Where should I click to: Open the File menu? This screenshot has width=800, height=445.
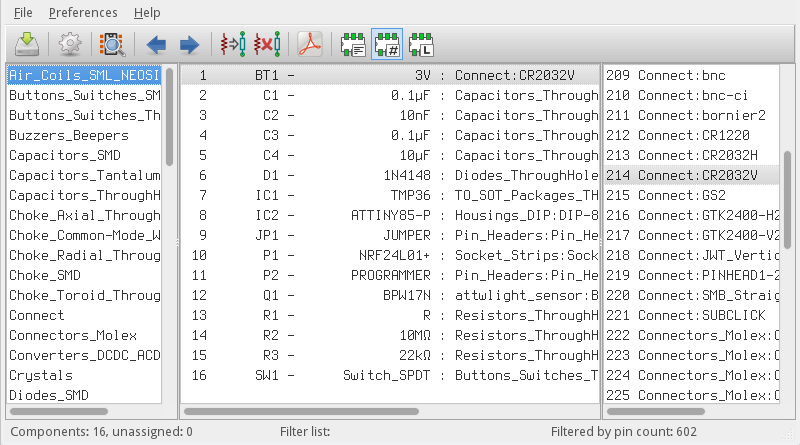click(x=23, y=12)
